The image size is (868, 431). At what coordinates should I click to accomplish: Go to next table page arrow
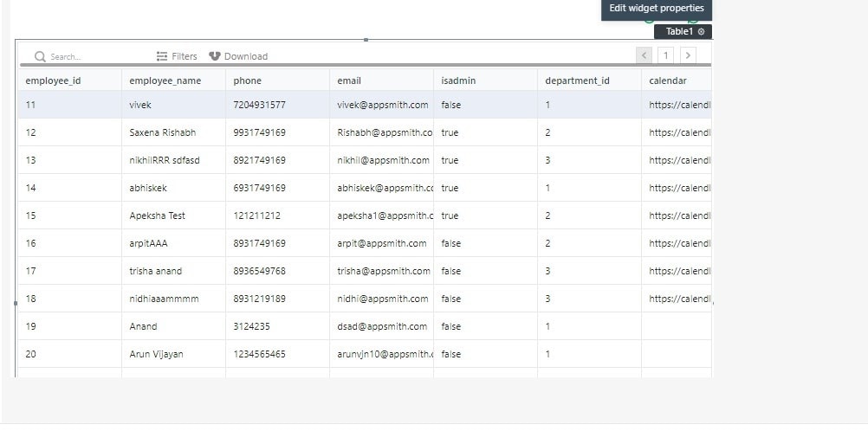pos(688,55)
